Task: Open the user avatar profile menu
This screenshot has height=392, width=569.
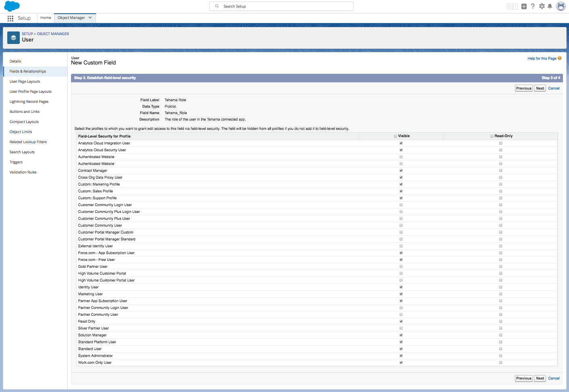Action: point(561,6)
